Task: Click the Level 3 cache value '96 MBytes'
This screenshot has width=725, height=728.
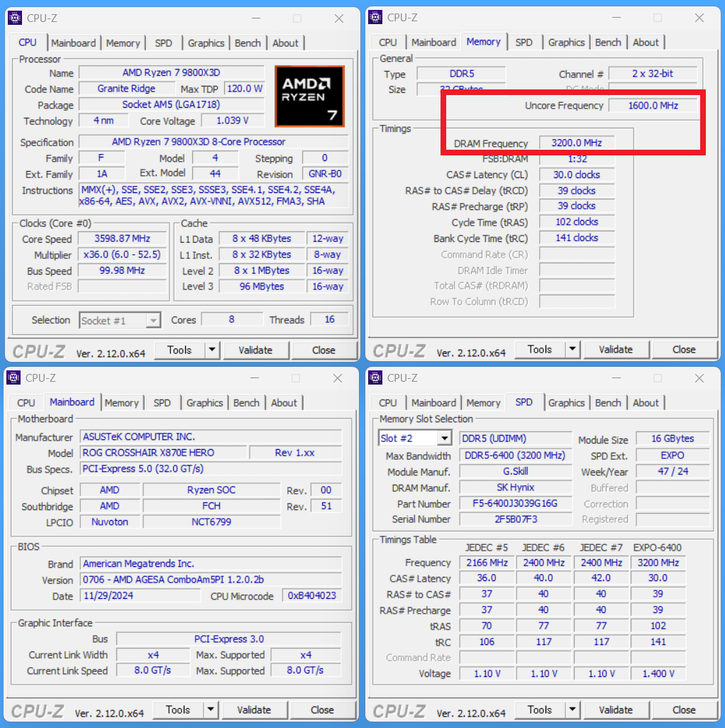Action: tap(262, 287)
